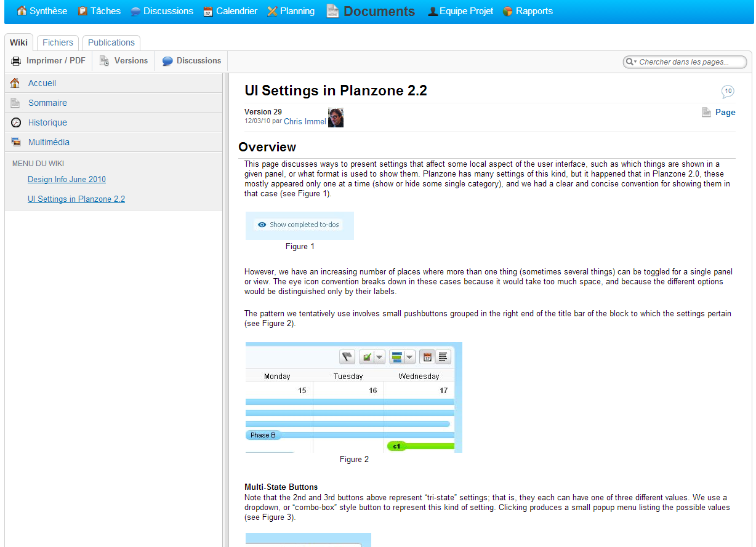Click the 'MENU DU WIKI' sidebar label

coord(38,164)
